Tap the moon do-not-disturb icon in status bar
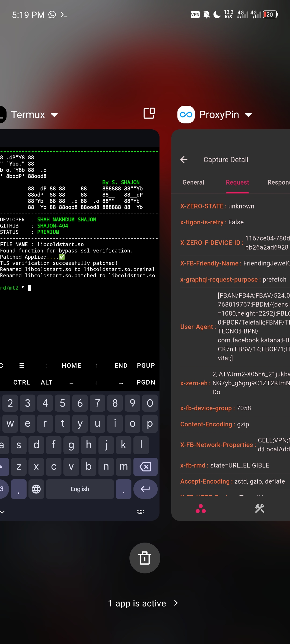The width and height of the screenshot is (290, 644). (217, 14)
